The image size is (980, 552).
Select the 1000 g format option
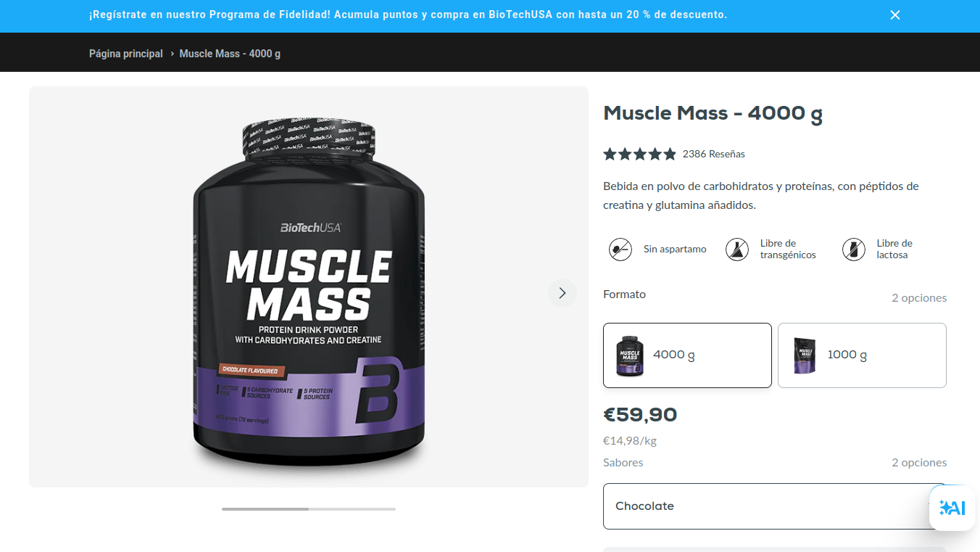[862, 355]
